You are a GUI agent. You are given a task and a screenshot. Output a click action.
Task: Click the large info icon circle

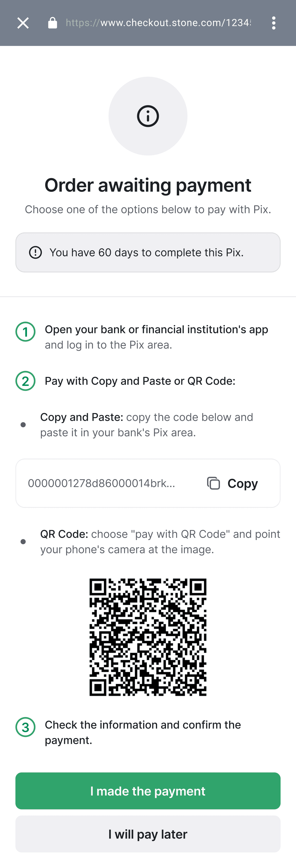pyautogui.click(x=148, y=116)
